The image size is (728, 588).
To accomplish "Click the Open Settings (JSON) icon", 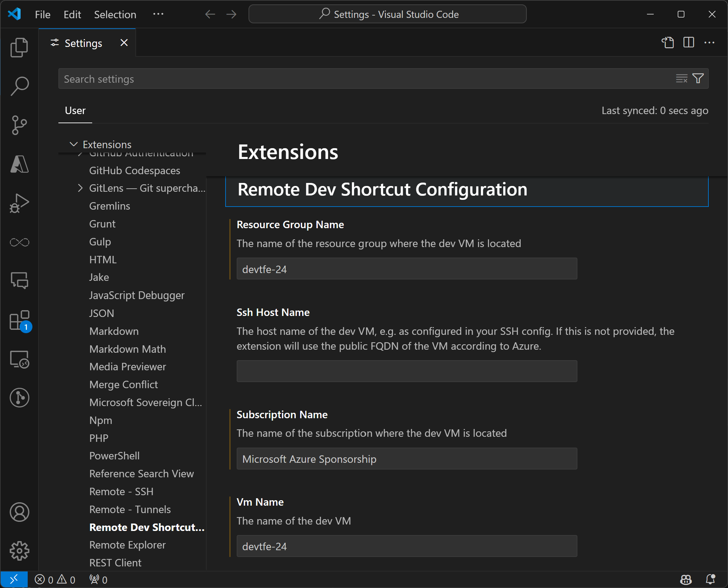I will click(x=668, y=43).
